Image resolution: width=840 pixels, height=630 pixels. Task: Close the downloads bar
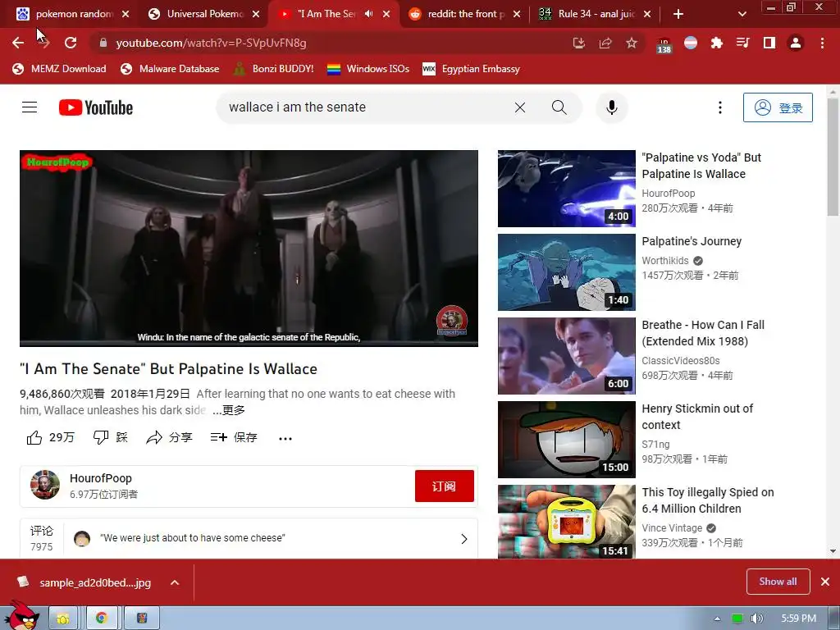click(x=825, y=582)
